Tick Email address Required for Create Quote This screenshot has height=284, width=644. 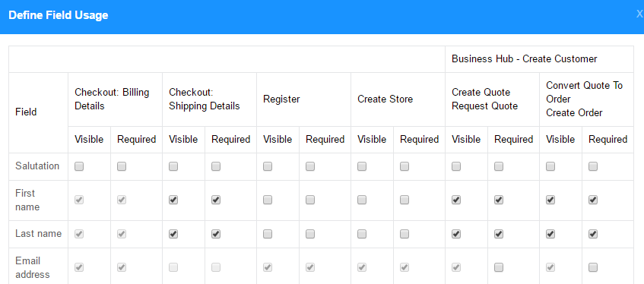(499, 267)
